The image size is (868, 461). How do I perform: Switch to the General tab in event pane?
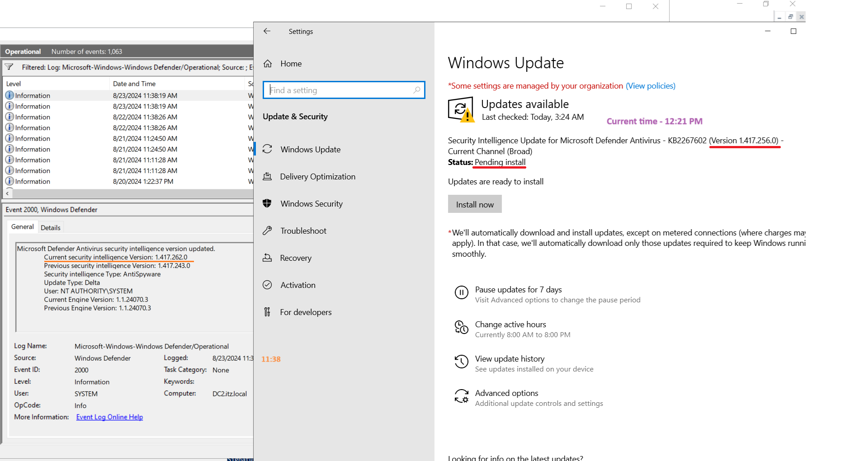point(22,227)
